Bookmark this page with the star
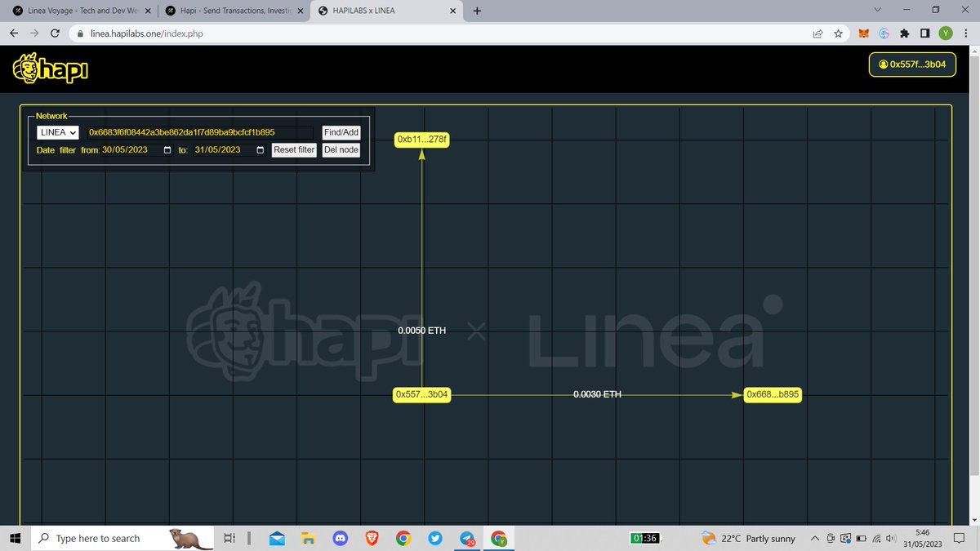The height and width of the screenshot is (551, 980). pyautogui.click(x=838, y=33)
